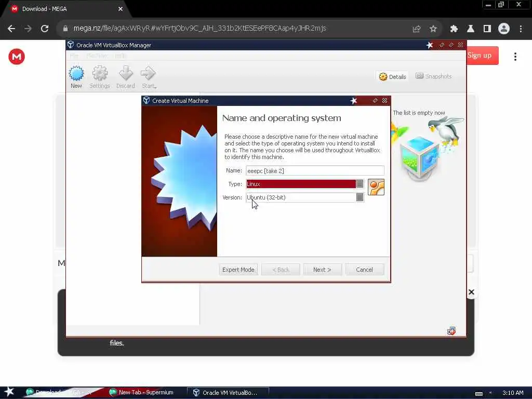Open the browser three-dot menu
This screenshot has width=532, height=399.
[x=521, y=29]
